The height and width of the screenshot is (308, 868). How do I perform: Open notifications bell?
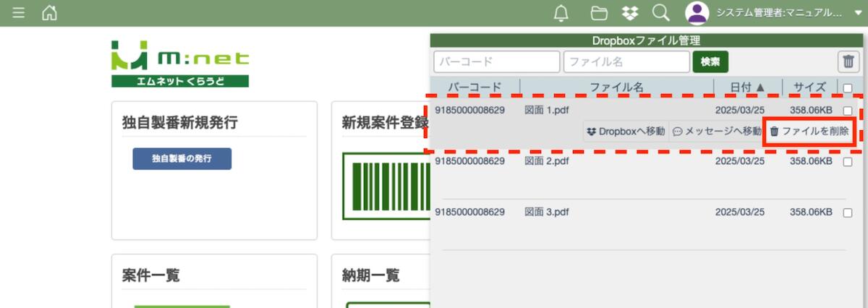click(561, 13)
